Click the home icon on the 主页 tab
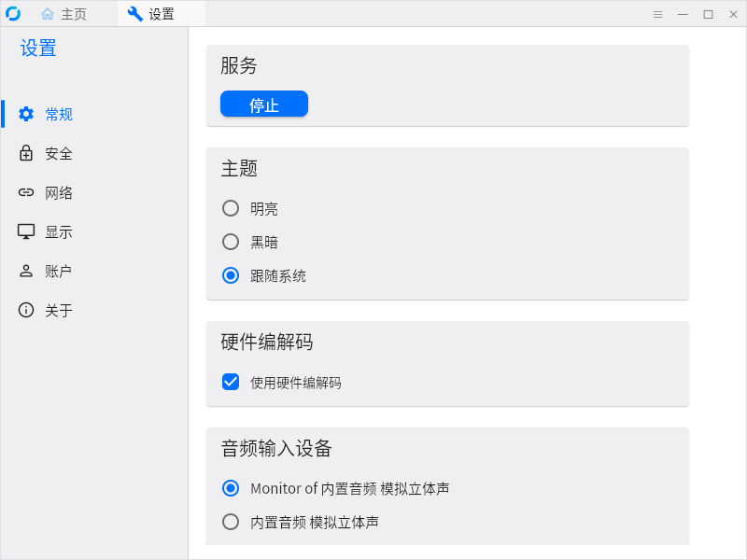Screen dimensions: 747x560 pyautogui.click(x=48, y=14)
